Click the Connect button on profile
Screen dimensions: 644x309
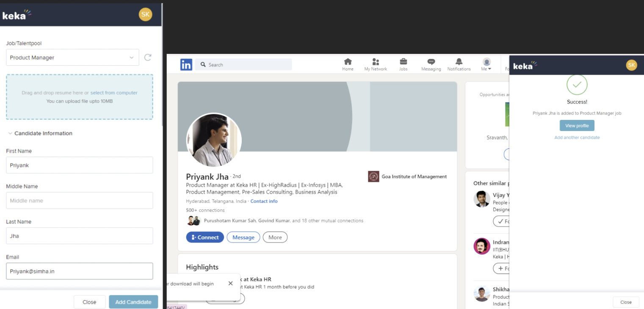click(x=205, y=237)
